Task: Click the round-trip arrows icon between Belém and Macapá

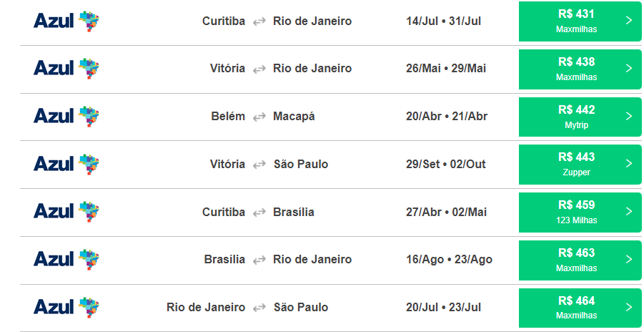Action: pyautogui.click(x=259, y=117)
